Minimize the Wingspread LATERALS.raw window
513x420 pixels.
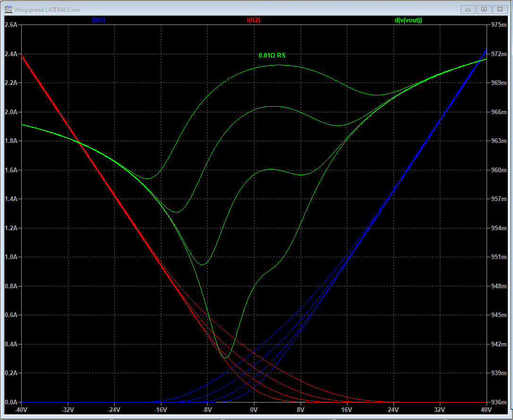468,9
